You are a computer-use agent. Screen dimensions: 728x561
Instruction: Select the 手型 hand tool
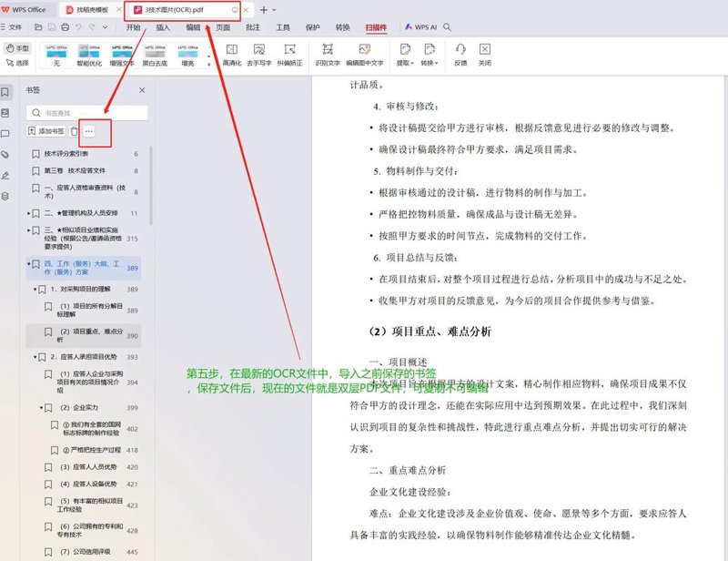pyautogui.click(x=17, y=48)
